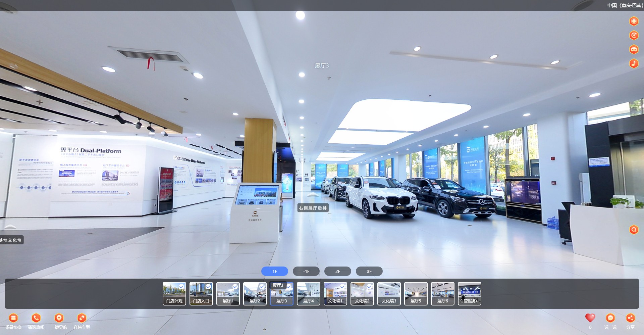The width and height of the screenshot is (644, 335).
Task: Jump to 基地文化墙 hotspot label
Action: tap(11, 240)
